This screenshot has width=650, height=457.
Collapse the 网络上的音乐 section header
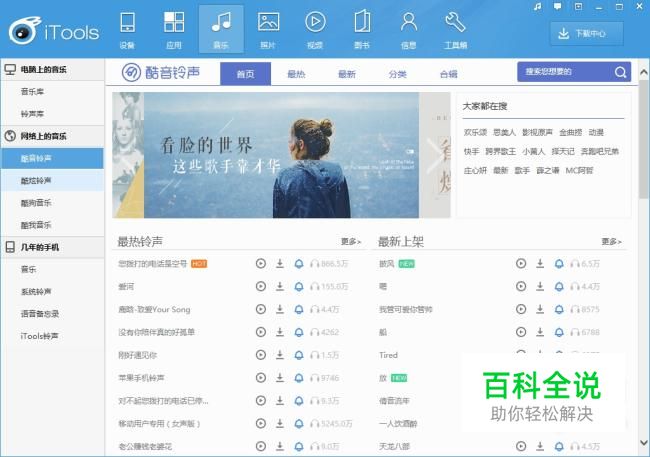coord(53,136)
